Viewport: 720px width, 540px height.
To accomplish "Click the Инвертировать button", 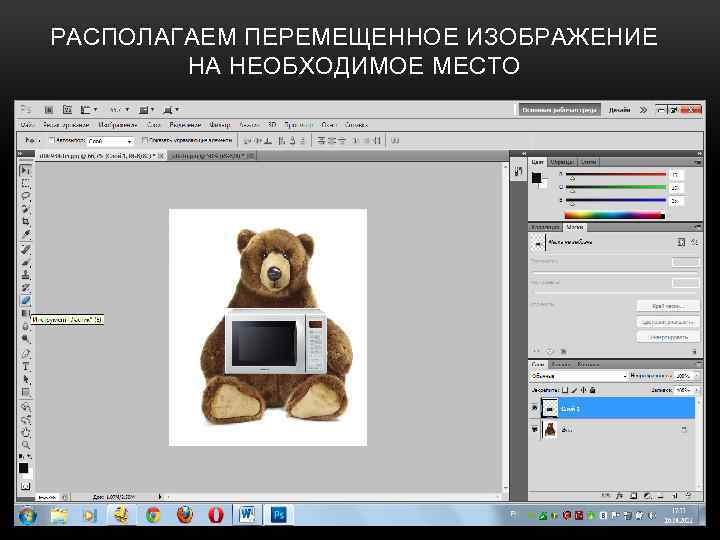I will [668, 337].
